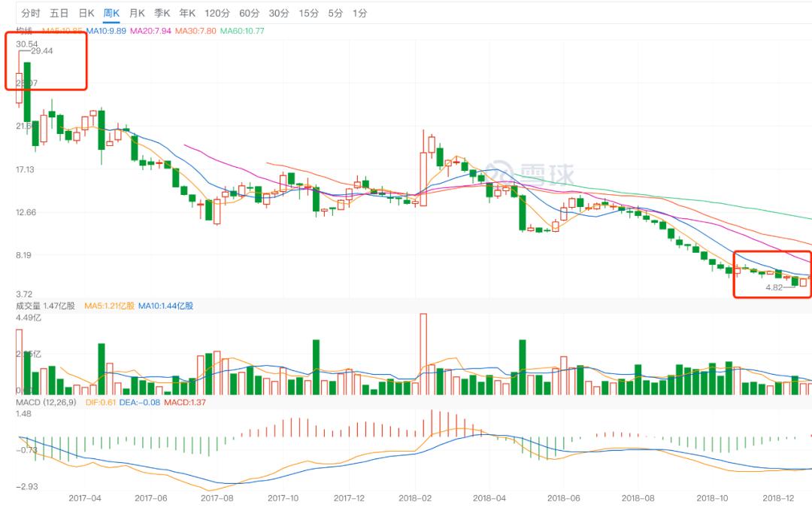Click the tall volume bar near 2018-02
812x508 pixels.
423,354
